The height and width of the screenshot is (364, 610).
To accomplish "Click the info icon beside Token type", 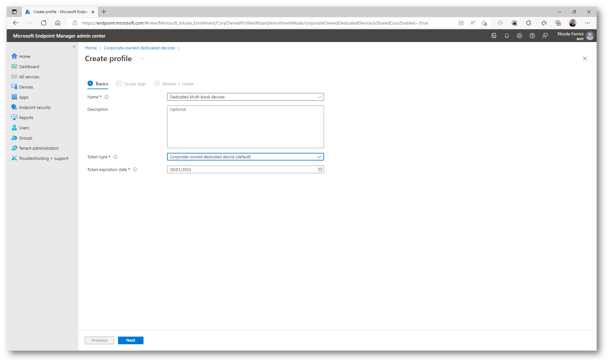I will click(x=115, y=157).
